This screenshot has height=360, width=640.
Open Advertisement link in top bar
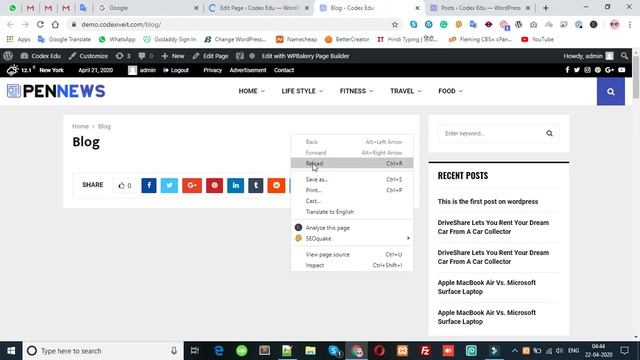(x=248, y=70)
